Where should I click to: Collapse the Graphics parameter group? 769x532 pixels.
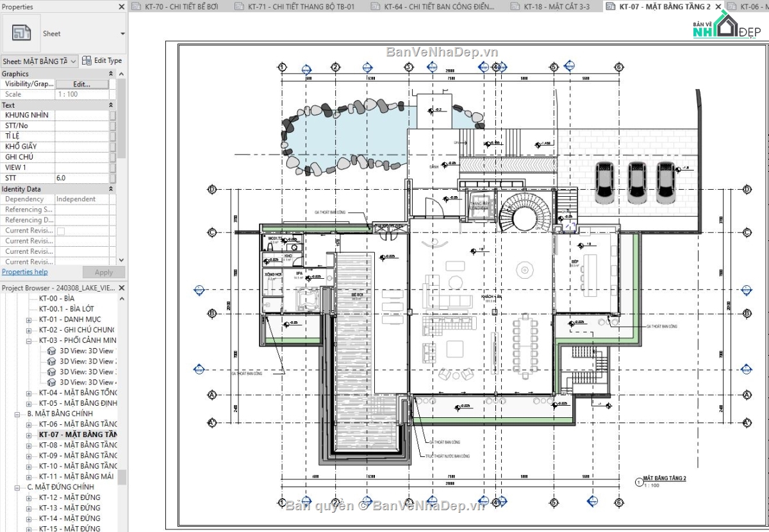coord(111,74)
